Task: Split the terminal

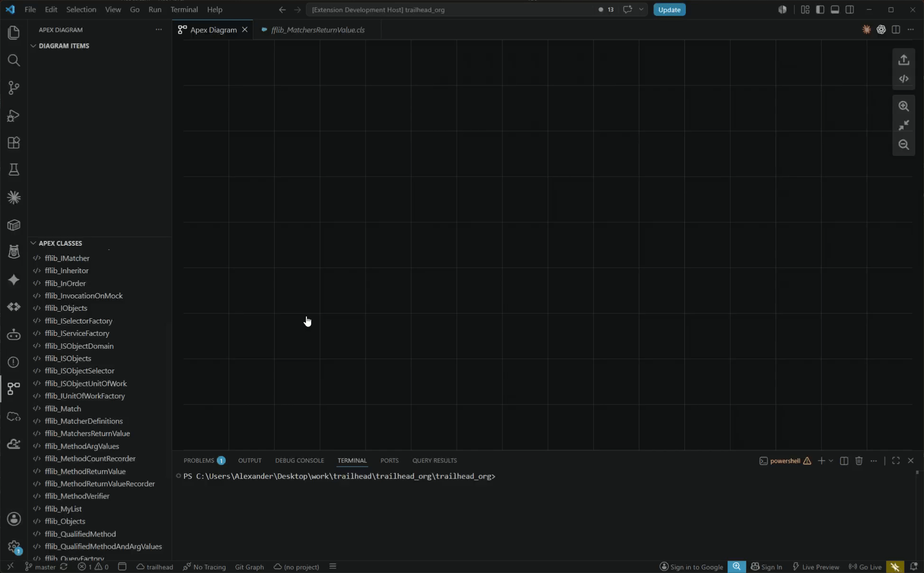Action: pyautogui.click(x=844, y=461)
